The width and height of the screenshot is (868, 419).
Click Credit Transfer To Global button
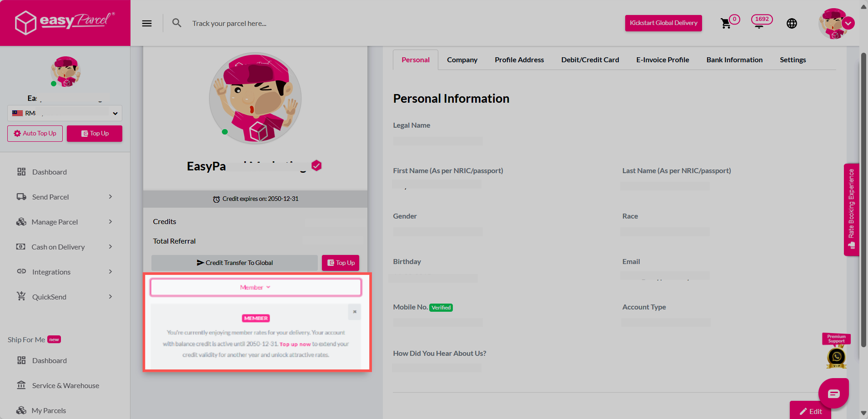click(235, 263)
